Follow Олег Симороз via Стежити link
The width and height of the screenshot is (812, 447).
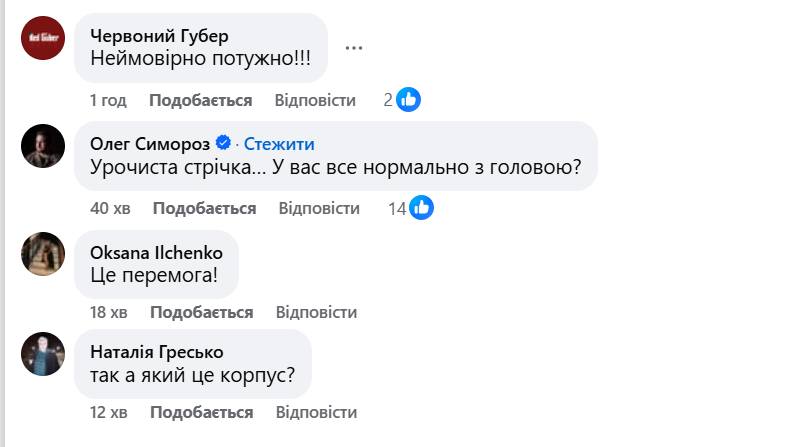click(x=279, y=143)
